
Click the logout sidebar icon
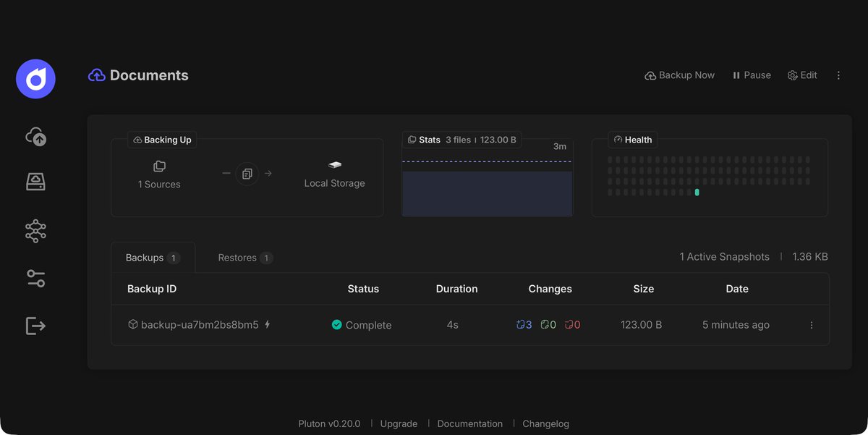click(35, 326)
